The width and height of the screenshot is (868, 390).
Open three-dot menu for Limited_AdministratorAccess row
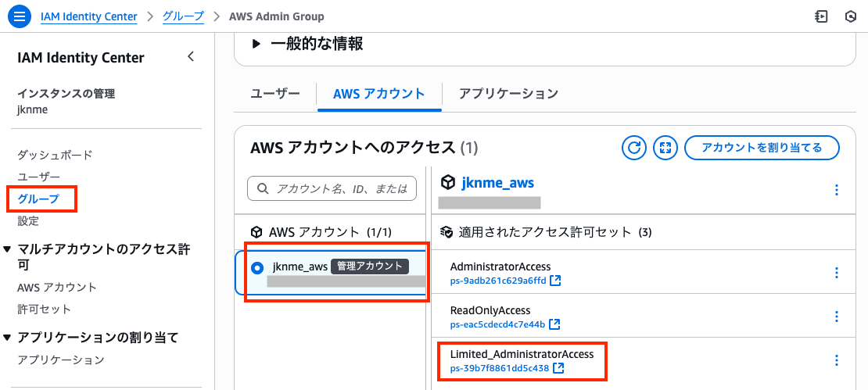pyautogui.click(x=837, y=360)
